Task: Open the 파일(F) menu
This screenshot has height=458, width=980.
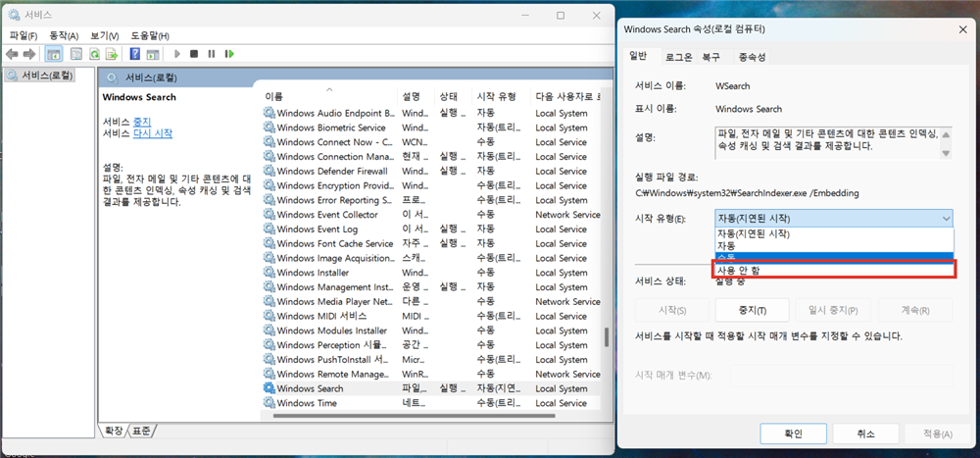Action: coord(24,35)
